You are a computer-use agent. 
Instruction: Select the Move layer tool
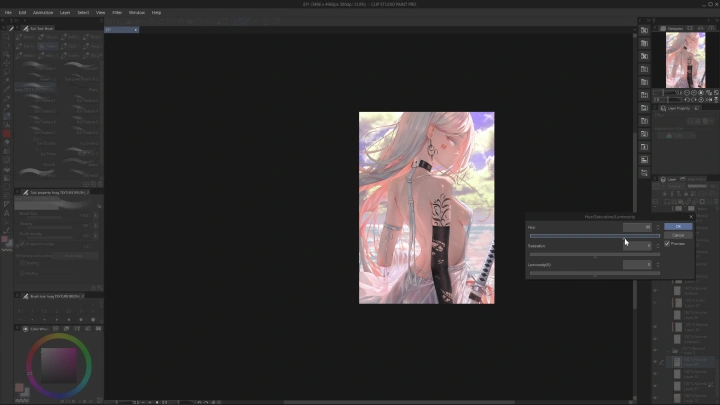coord(6,63)
